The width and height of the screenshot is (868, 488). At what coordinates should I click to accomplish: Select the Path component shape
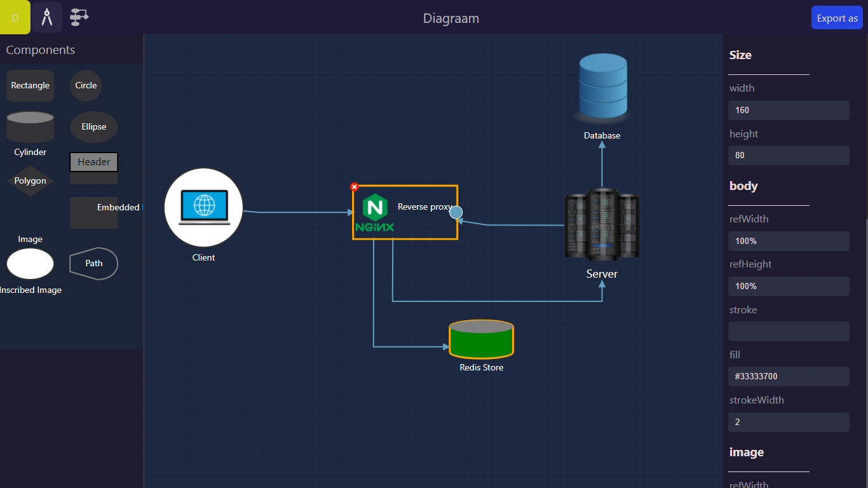pos(93,263)
